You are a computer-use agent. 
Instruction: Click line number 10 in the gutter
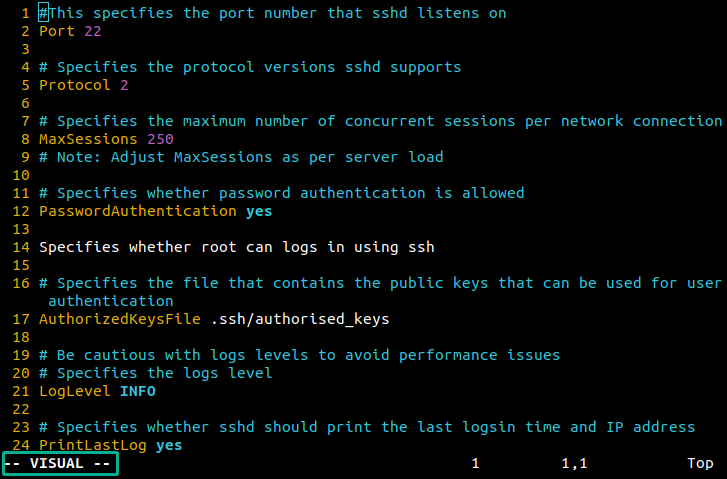(x=21, y=175)
